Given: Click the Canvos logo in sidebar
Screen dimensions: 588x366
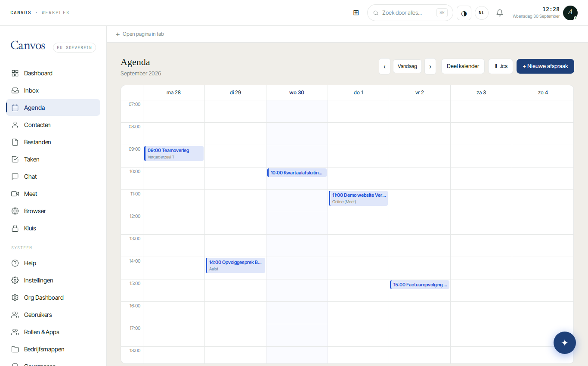Looking at the screenshot, I should (28, 46).
